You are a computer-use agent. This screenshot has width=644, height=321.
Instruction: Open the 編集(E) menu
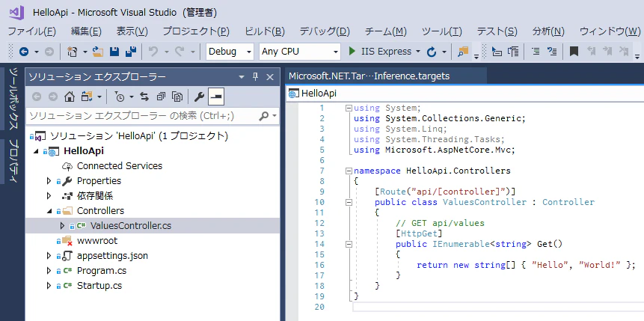point(86,31)
